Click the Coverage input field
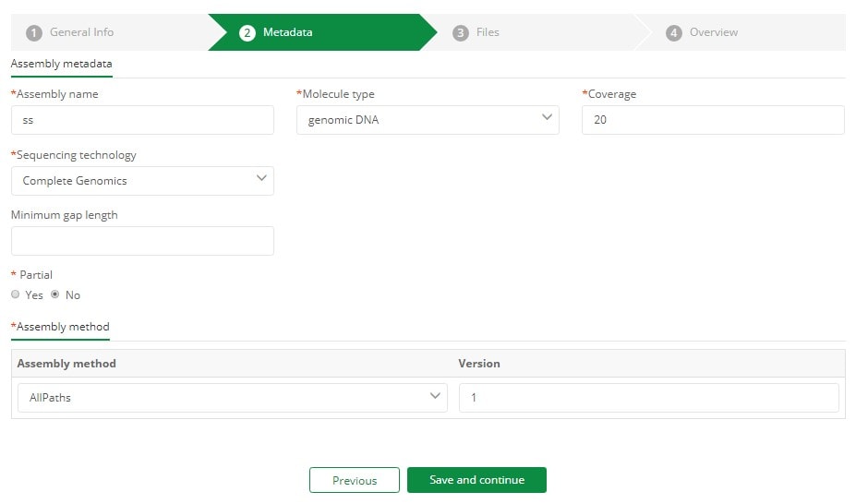The height and width of the screenshot is (504, 856). click(713, 120)
